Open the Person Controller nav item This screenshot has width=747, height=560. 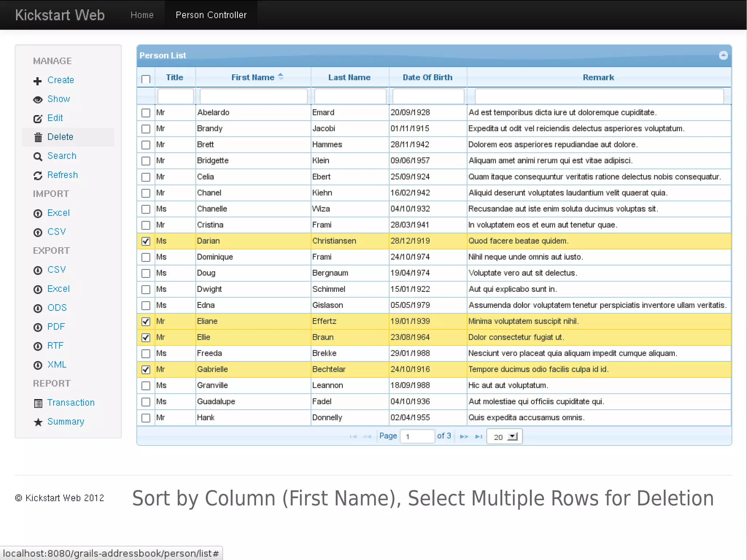211,15
